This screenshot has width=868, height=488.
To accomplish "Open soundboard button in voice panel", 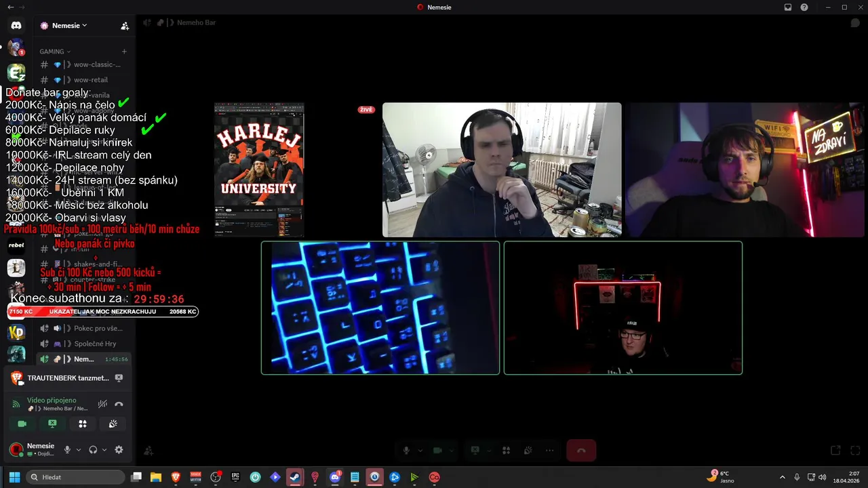I will 113,424.
